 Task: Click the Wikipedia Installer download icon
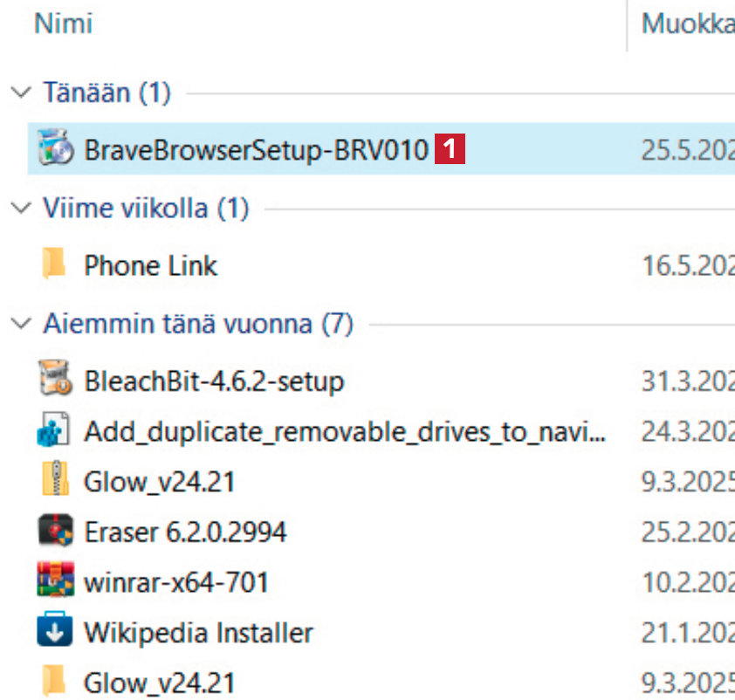(x=55, y=628)
